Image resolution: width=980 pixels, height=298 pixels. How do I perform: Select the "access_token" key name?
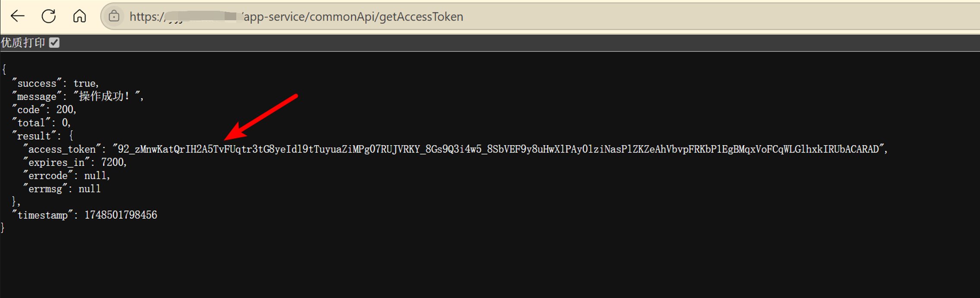coord(62,149)
